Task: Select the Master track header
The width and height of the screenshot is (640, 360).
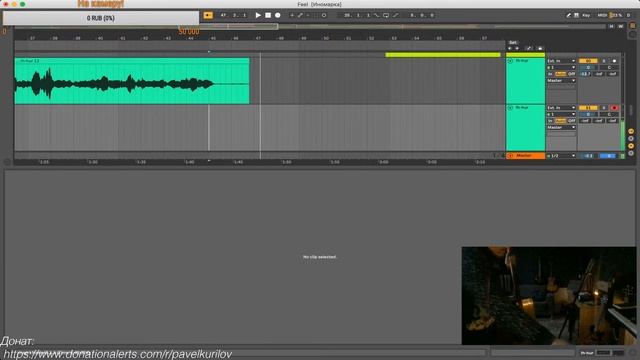Action: click(x=525, y=156)
